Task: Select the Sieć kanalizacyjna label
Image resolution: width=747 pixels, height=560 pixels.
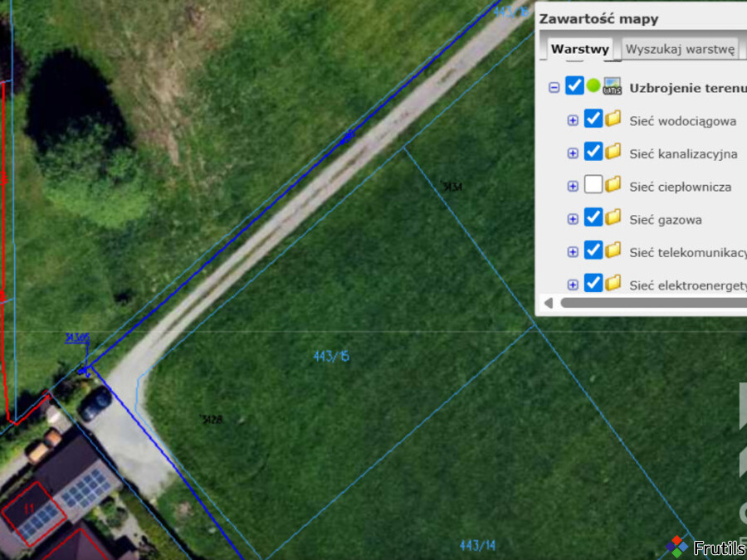Action: coord(683,154)
